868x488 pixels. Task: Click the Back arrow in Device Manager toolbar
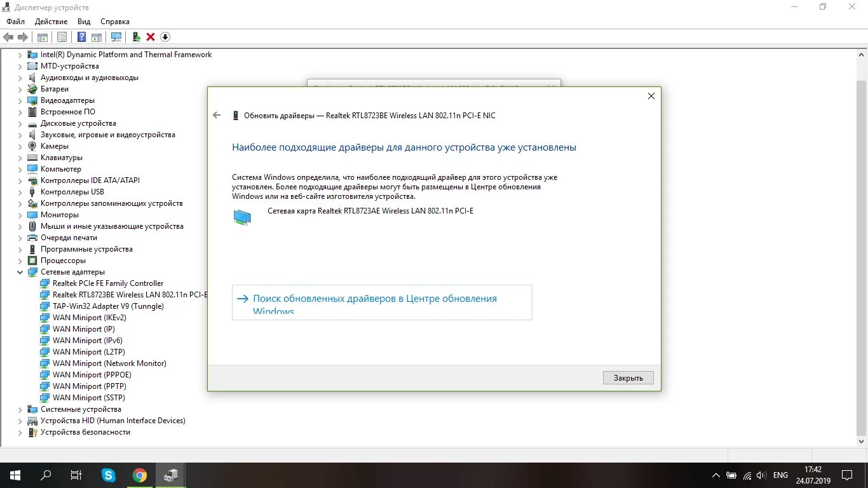(x=8, y=37)
